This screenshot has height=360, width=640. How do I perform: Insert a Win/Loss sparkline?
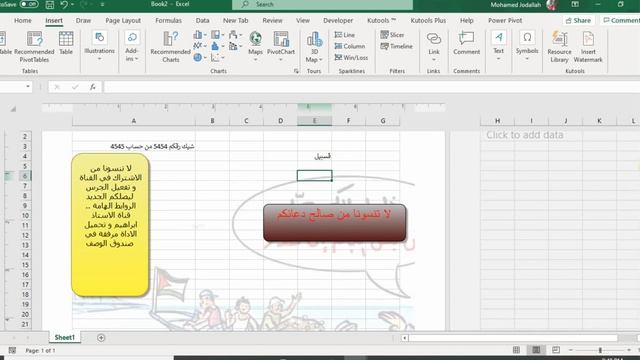pyautogui.click(x=351, y=58)
